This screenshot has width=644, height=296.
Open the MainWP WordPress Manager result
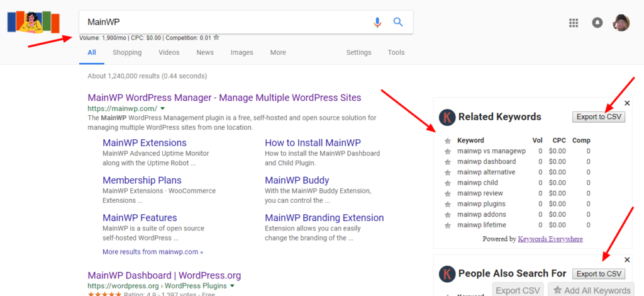pos(225,98)
